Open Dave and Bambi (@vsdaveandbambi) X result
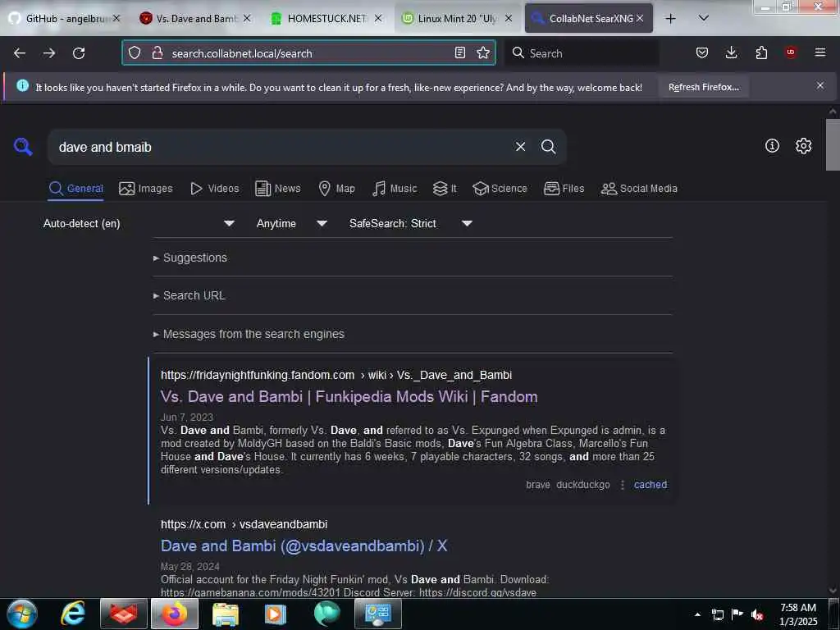Screen dimensions: 840x630 [304, 546]
